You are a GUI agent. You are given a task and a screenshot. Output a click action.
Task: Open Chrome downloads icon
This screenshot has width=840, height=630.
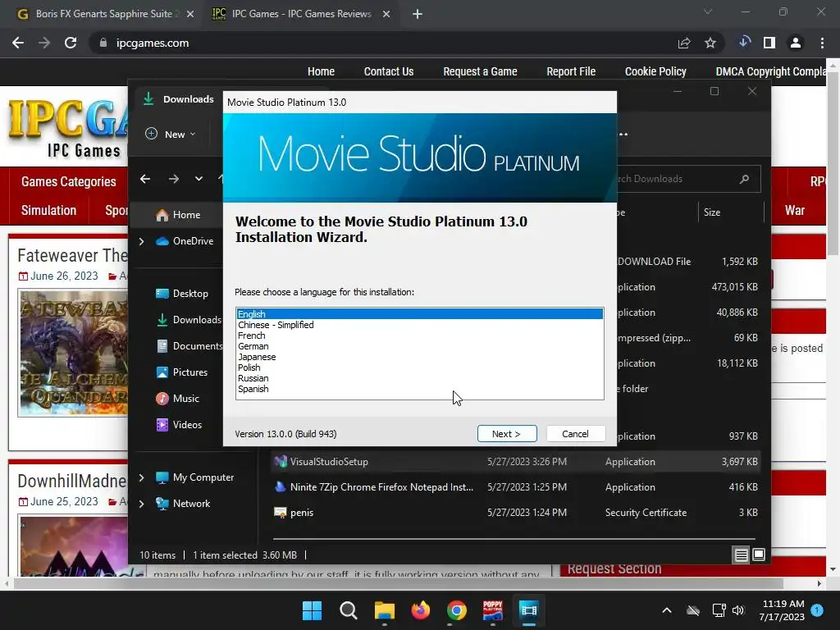[x=745, y=43]
